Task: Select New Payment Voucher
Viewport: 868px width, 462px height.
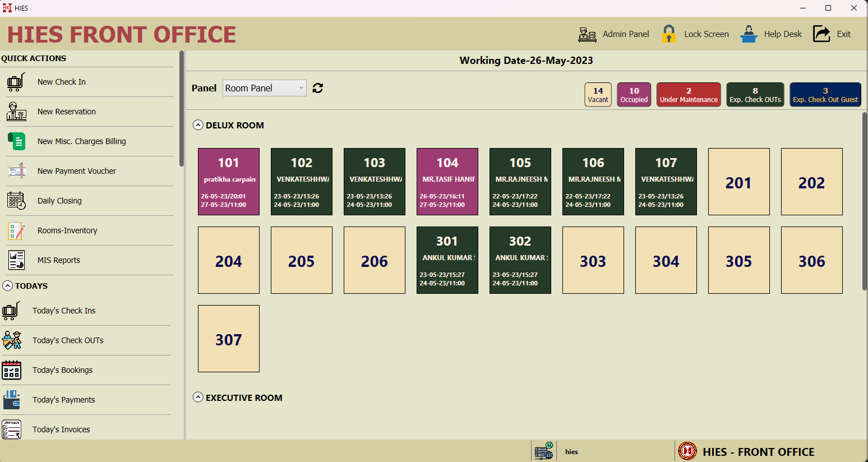Action: [x=76, y=171]
